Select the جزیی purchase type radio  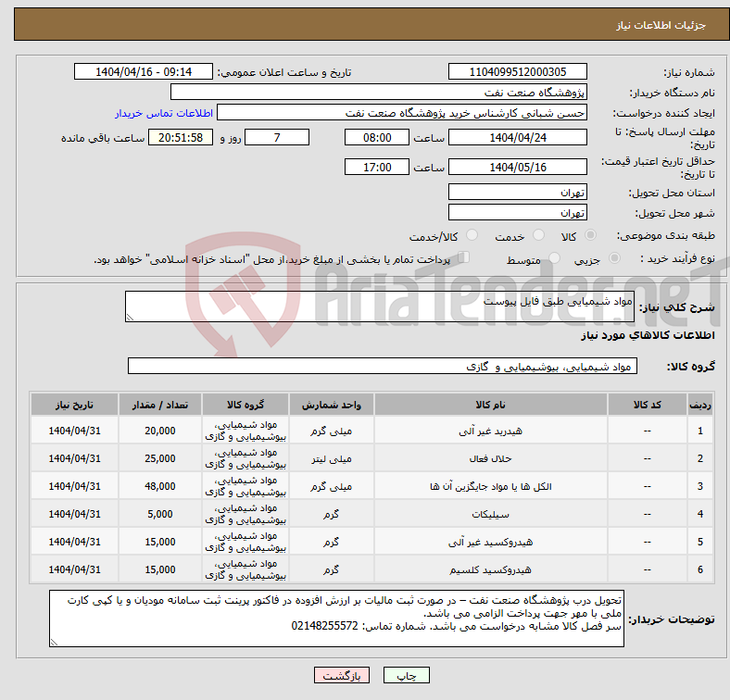[614, 257]
